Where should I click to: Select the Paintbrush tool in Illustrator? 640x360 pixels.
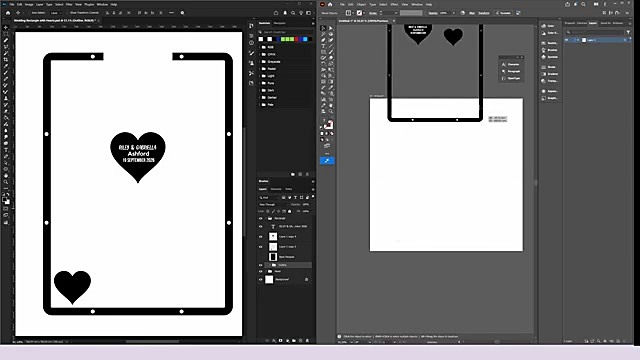point(331,52)
